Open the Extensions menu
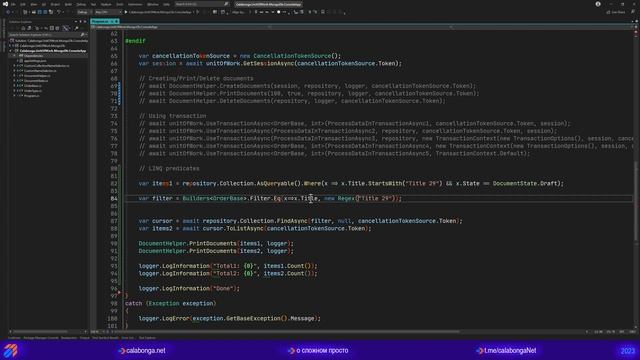The image size is (640, 360). point(135,4)
